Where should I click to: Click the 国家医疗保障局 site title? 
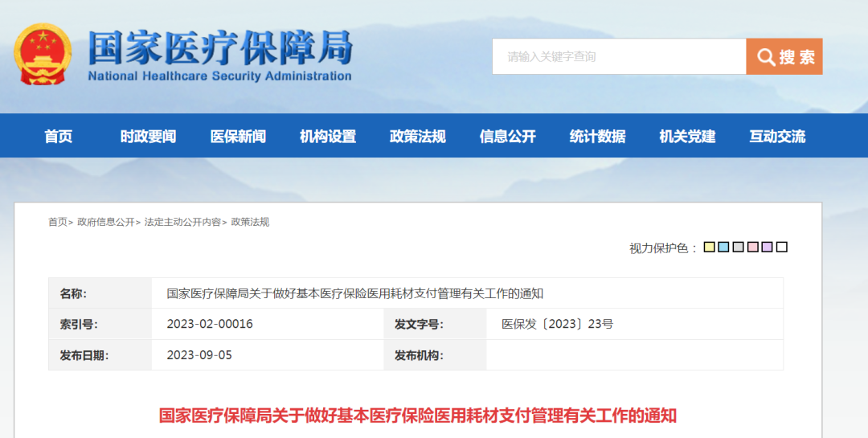point(220,47)
